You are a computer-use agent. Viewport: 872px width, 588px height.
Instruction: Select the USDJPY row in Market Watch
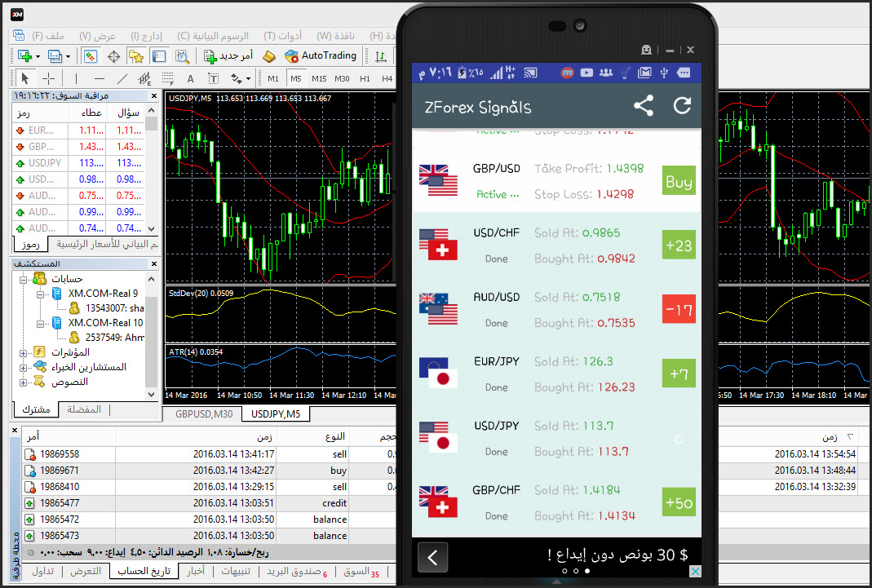tap(79, 163)
